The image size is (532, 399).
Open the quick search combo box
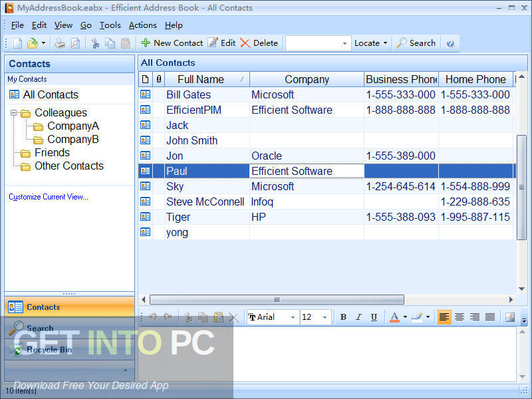pyautogui.click(x=318, y=43)
